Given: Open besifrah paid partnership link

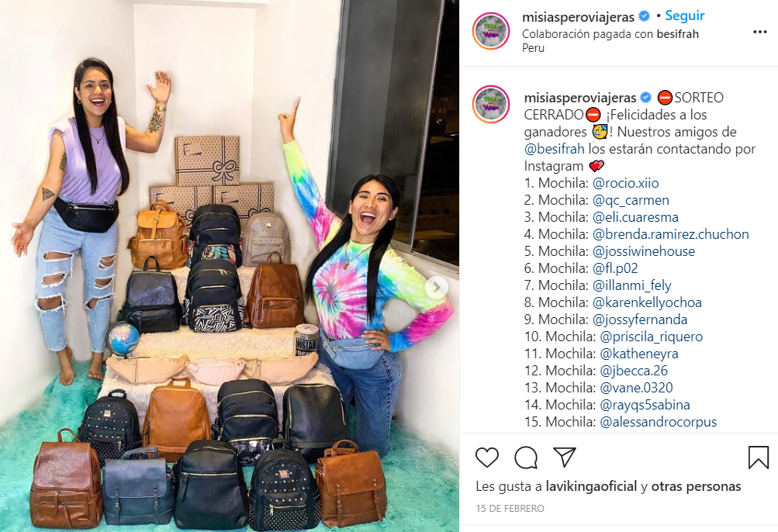Looking at the screenshot, I should click(x=677, y=34).
